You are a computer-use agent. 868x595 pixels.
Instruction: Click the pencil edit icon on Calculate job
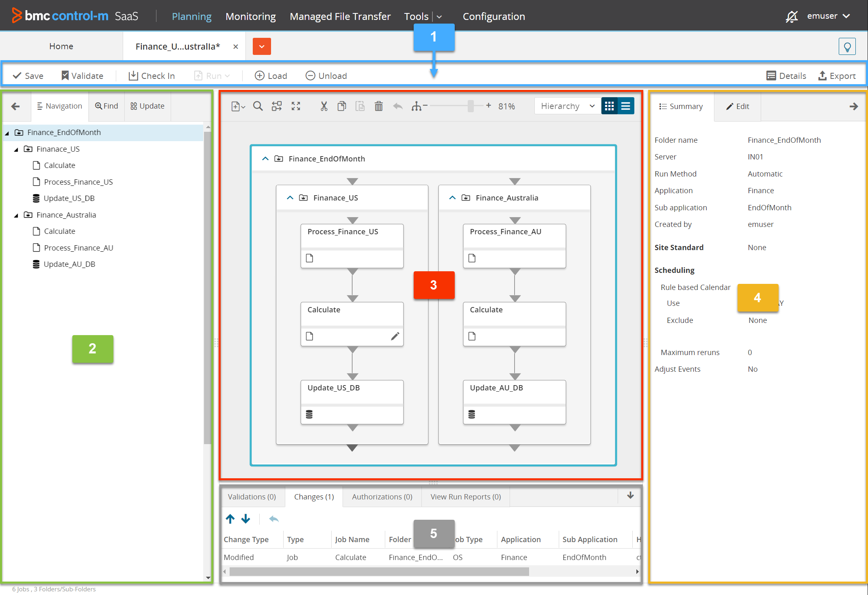coord(395,336)
